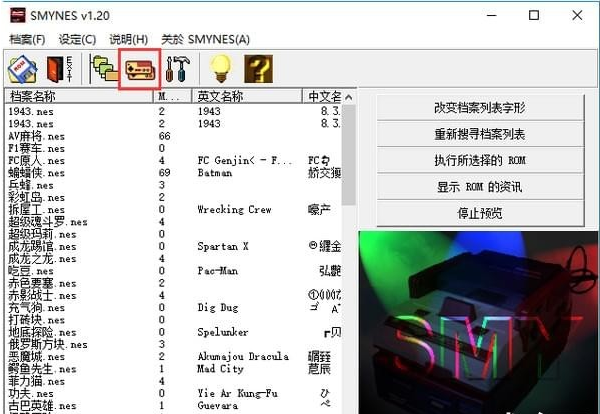Open the 关於 SMYNES(A) menu
600x414 pixels.
click(205, 39)
